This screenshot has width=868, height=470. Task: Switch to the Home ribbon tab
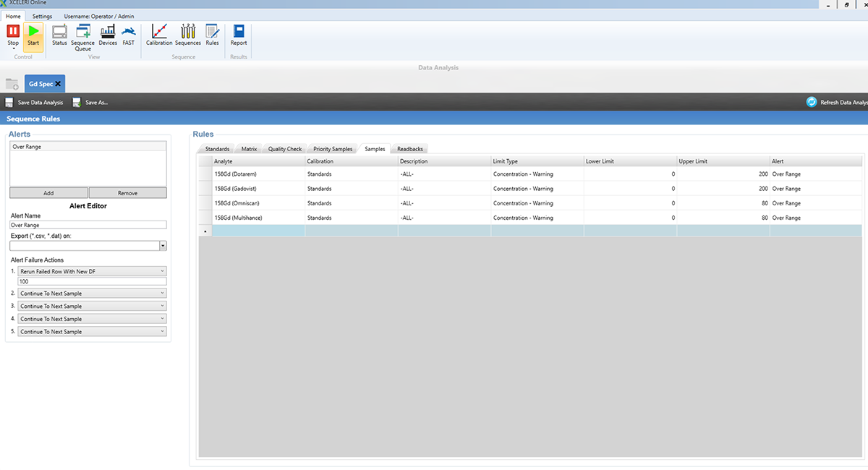[x=13, y=15]
